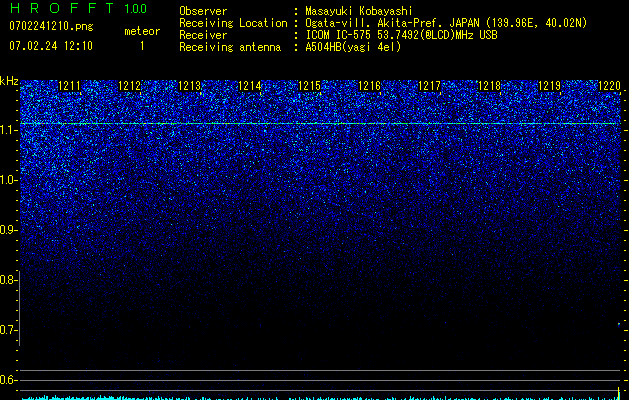This screenshot has width=629, height=400.
Task: Click the 1215 time marker
Action: 309,85
